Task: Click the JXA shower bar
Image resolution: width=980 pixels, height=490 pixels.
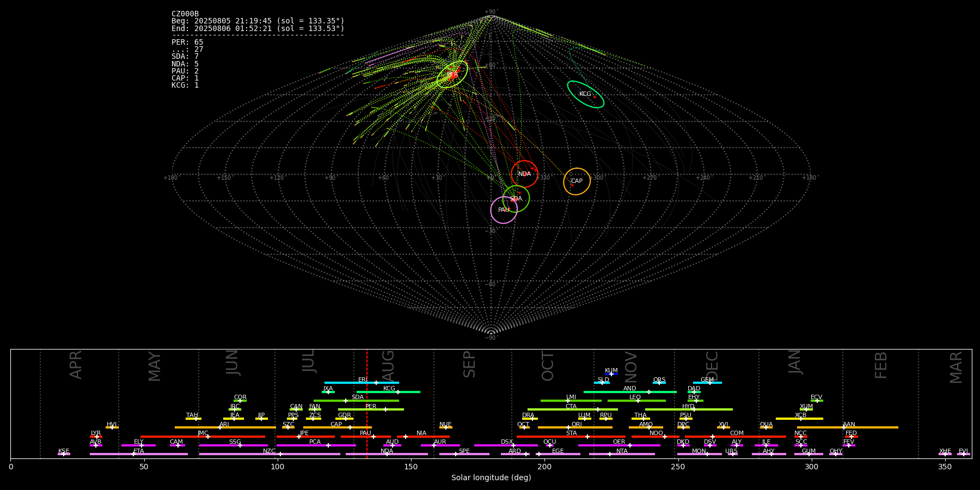Action: tap(328, 392)
